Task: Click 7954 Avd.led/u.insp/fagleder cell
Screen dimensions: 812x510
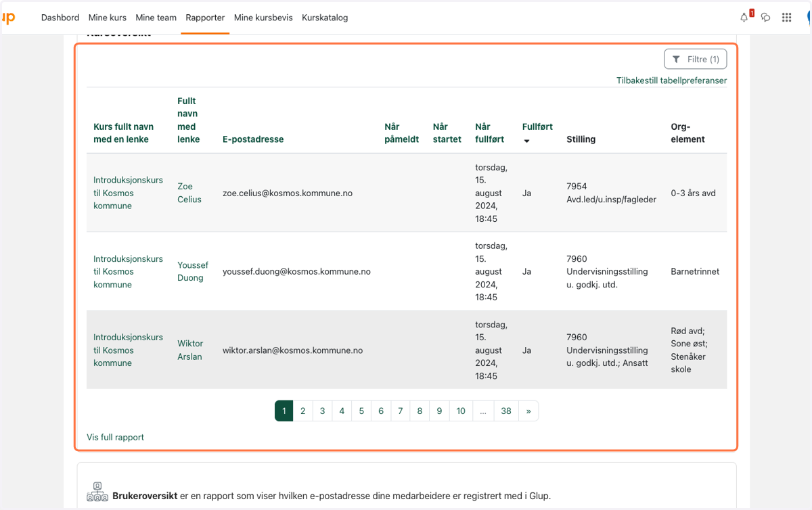Action: point(611,193)
